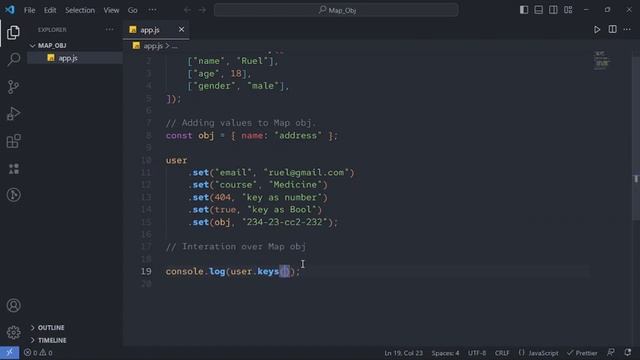This screenshot has height=360, width=640.
Task: Click CRLF end of line selector
Action: pos(502,353)
